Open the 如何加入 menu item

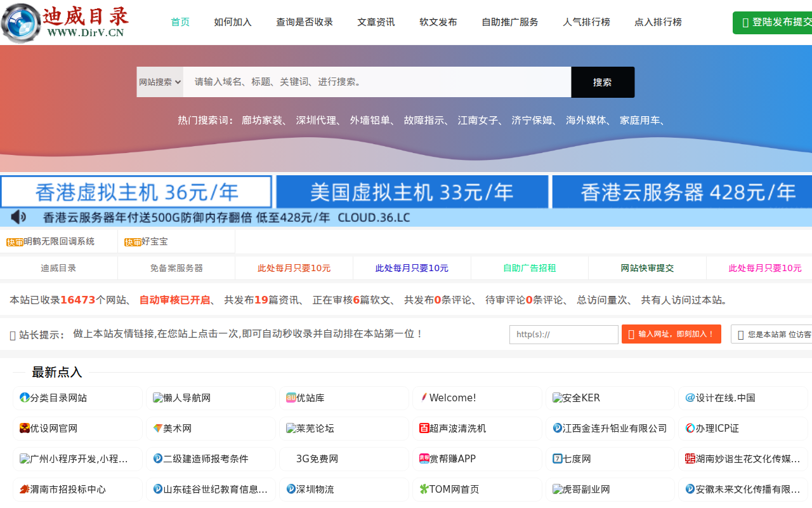click(233, 22)
